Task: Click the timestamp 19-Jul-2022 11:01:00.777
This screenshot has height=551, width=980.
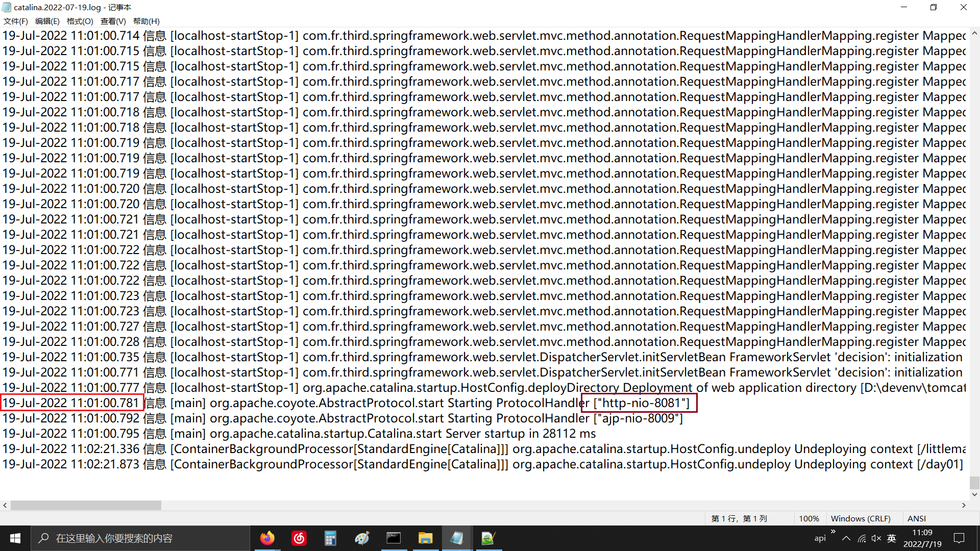Action: pyautogui.click(x=71, y=388)
